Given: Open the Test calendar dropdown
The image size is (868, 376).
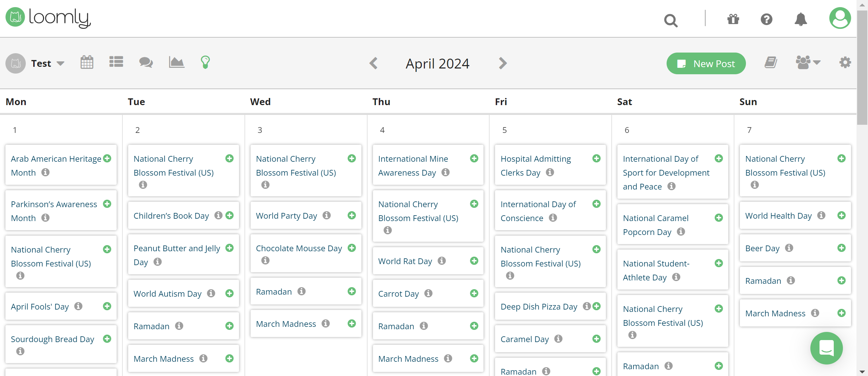Looking at the screenshot, I should pos(48,63).
